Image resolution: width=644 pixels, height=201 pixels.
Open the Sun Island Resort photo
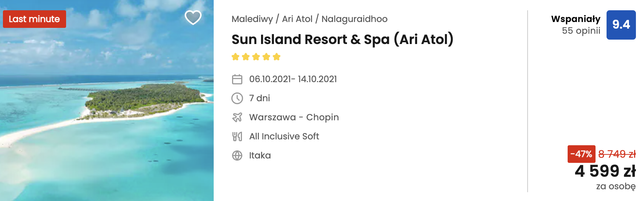coord(107,100)
